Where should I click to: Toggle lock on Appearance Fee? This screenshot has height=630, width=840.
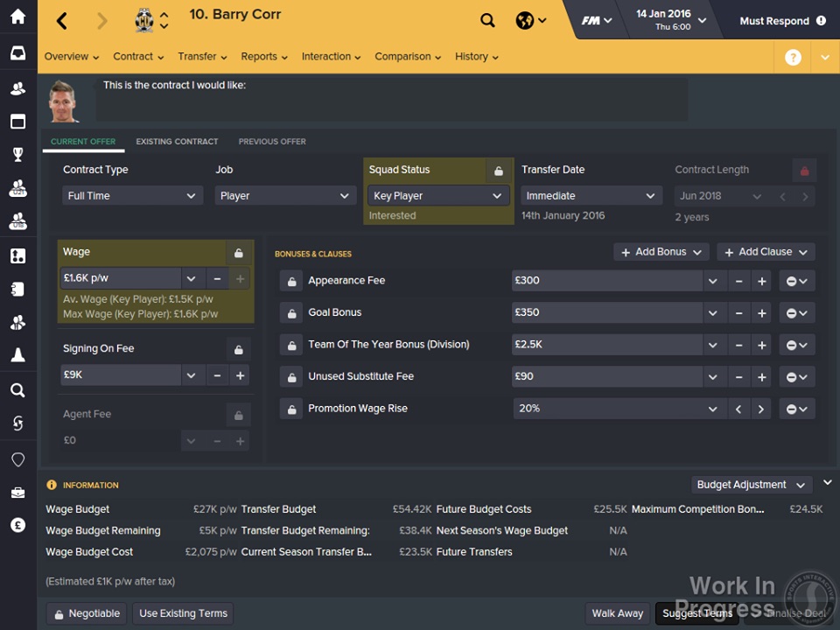(290, 282)
